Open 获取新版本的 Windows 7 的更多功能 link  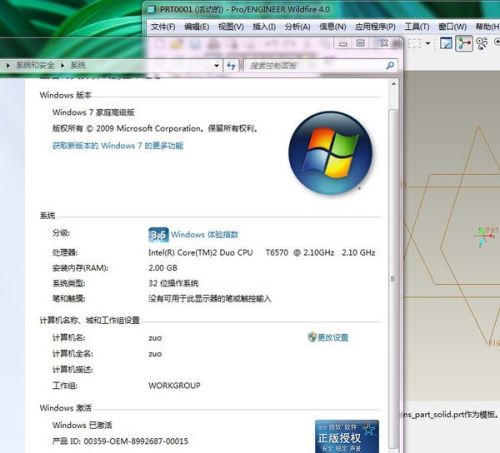[118, 146]
